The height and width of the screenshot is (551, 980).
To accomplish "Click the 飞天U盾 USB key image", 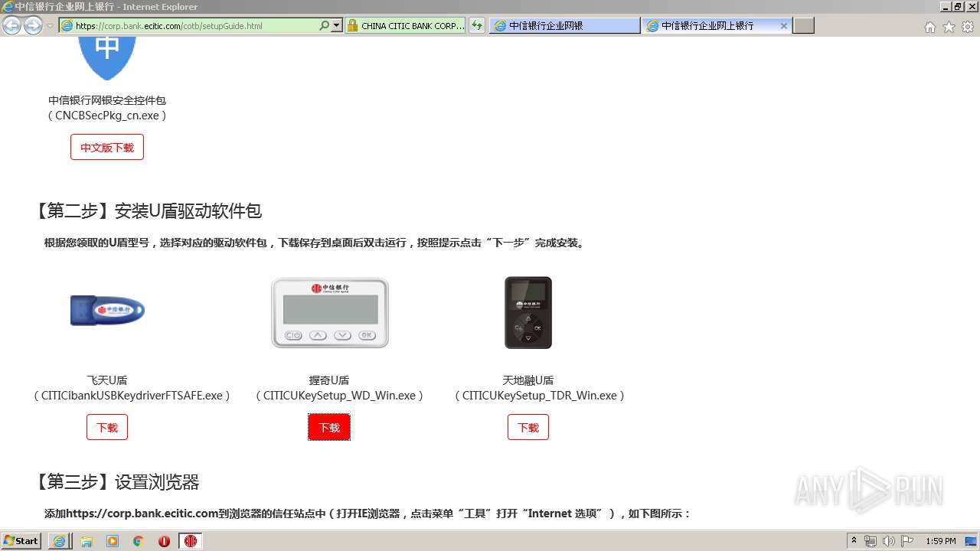I will point(107,310).
